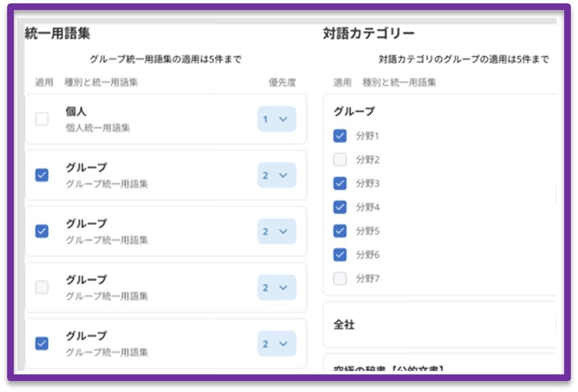Image resolution: width=578 pixels, height=392 pixels.
Task: Select the 個人統一用語集 row label
Action: tap(98, 128)
